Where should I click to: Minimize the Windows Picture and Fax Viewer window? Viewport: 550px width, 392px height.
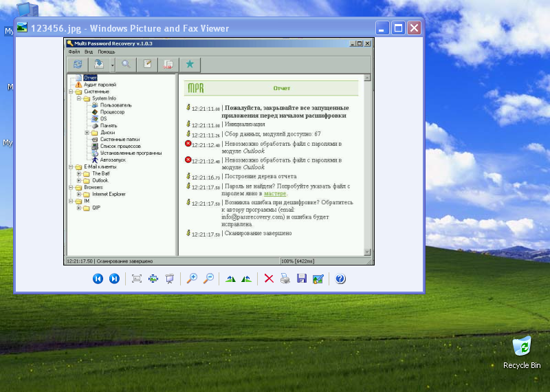point(382,28)
